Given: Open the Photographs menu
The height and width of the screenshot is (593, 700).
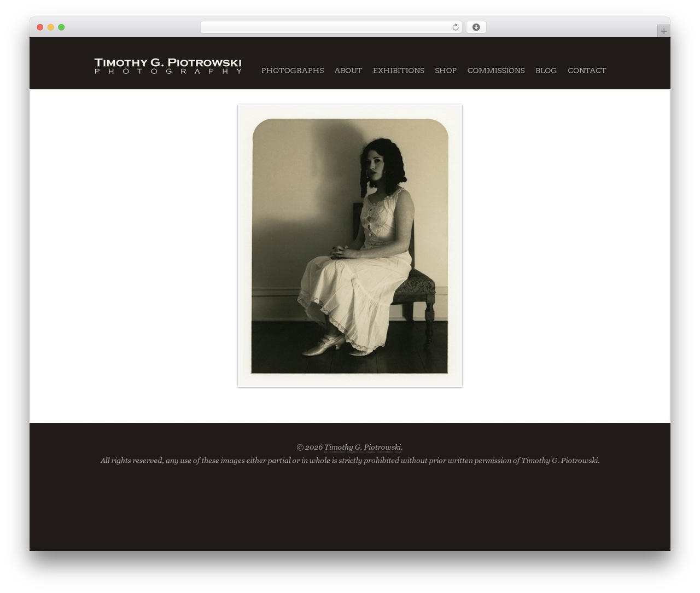Looking at the screenshot, I should pos(293,71).
